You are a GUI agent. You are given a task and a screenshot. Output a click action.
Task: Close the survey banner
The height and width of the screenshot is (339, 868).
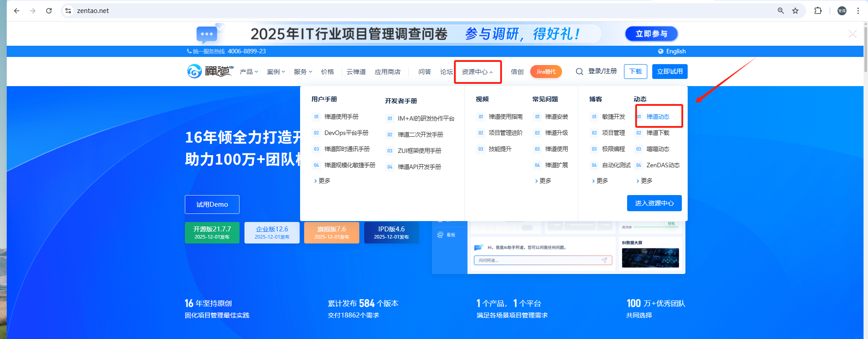click(853, 34)
